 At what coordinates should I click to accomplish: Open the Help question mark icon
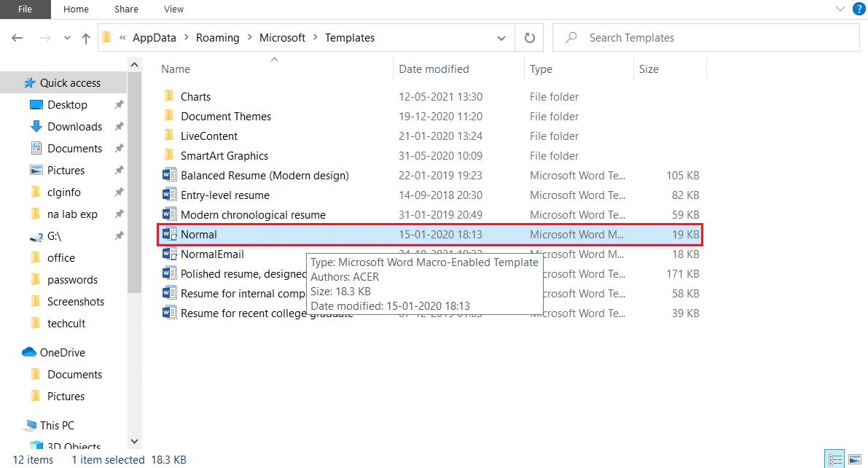pos(859,9)
